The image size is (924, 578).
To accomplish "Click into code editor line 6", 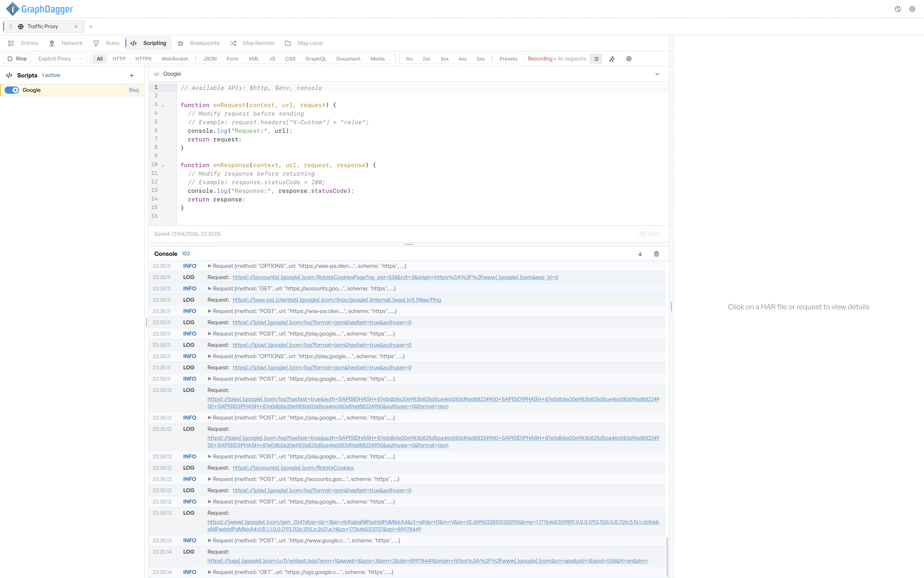I will [x=422, y=131].
